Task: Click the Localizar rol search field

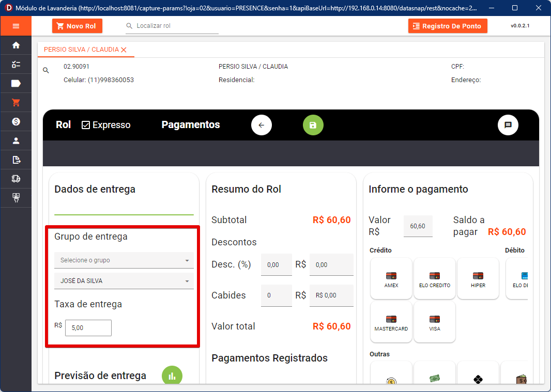Action: (x=172, y=26)
